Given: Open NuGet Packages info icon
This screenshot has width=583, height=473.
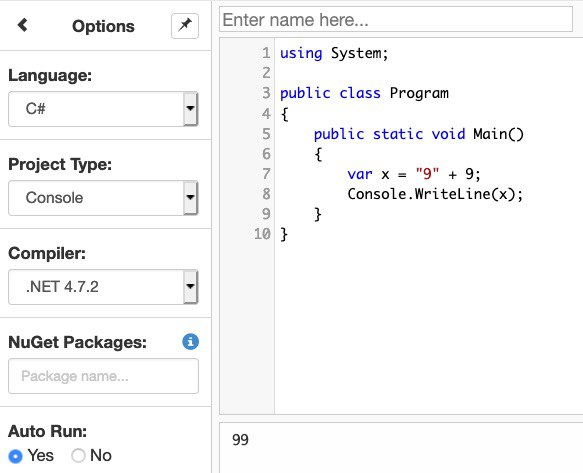Looking at the screenshot, I should coord(190,341).
